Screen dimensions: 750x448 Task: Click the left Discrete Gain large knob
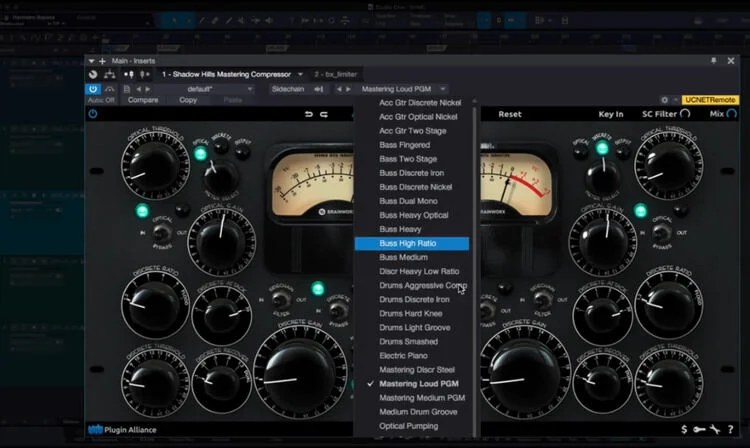(299, 370)
